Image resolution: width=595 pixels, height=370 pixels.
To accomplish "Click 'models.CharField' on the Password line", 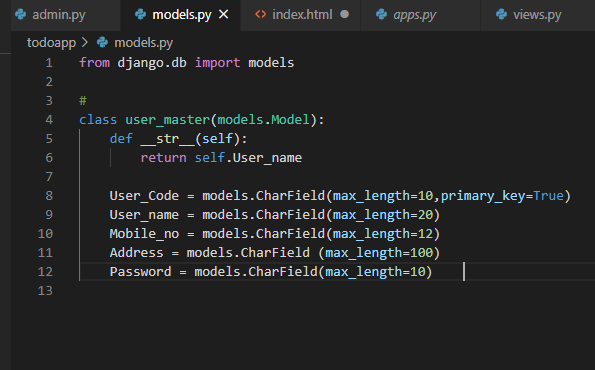I will [x=256, y=272].
